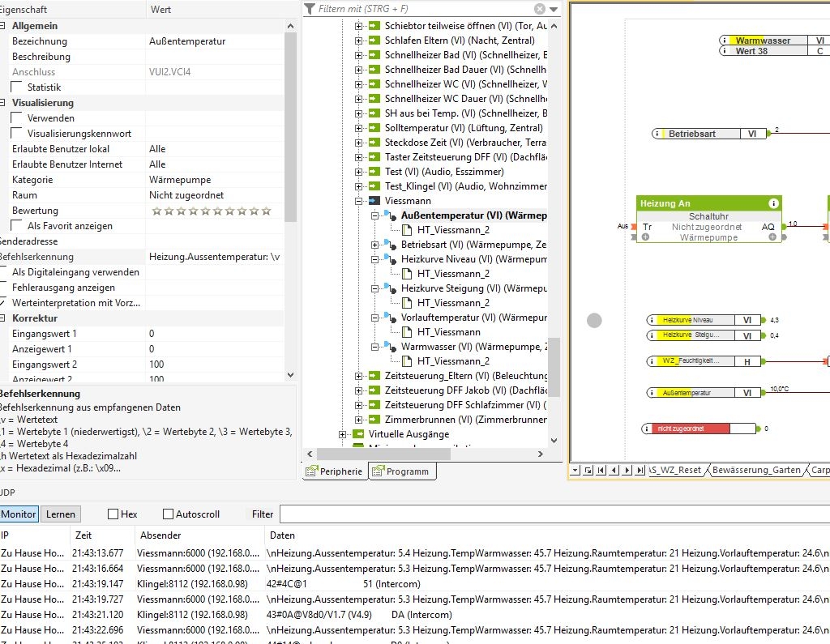
Task: Click the UDP monitor Filter input field
Action: pyautogui.click(x=551, y=514)
